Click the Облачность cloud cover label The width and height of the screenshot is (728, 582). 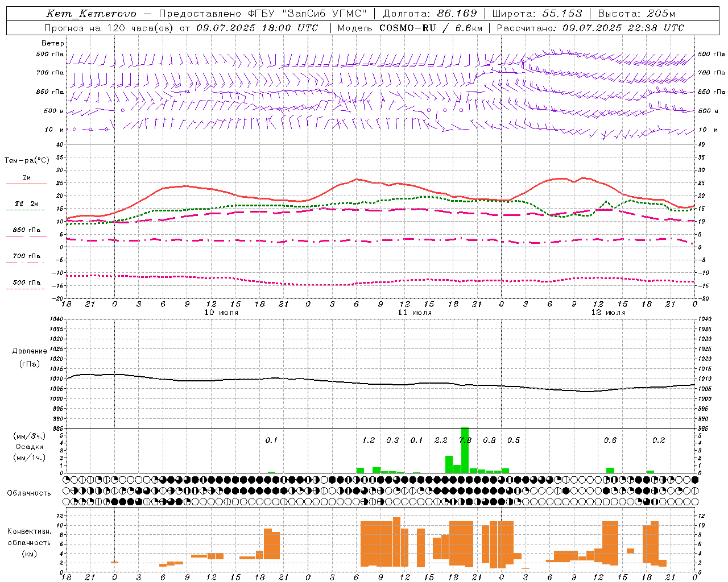coord(29,493)
